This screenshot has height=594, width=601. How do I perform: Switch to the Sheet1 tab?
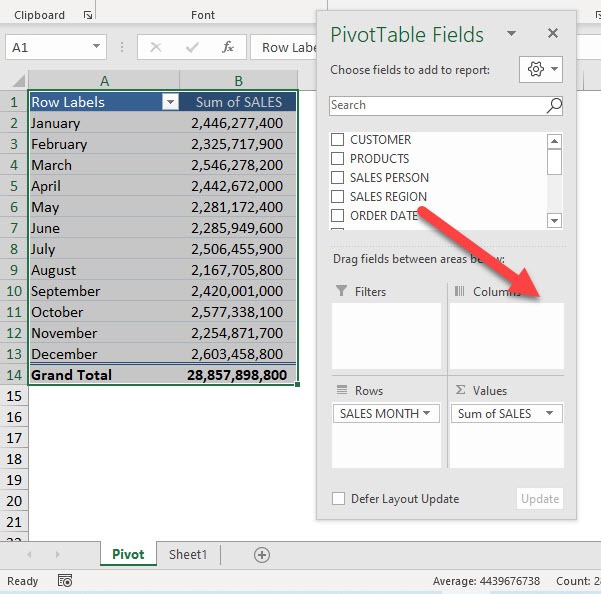pos(188,554)
